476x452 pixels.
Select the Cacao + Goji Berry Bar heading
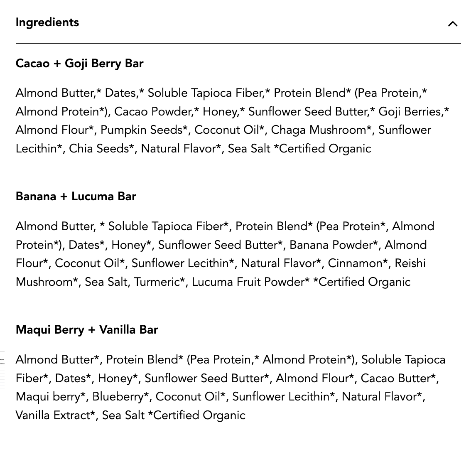click(x=79, y=63)
